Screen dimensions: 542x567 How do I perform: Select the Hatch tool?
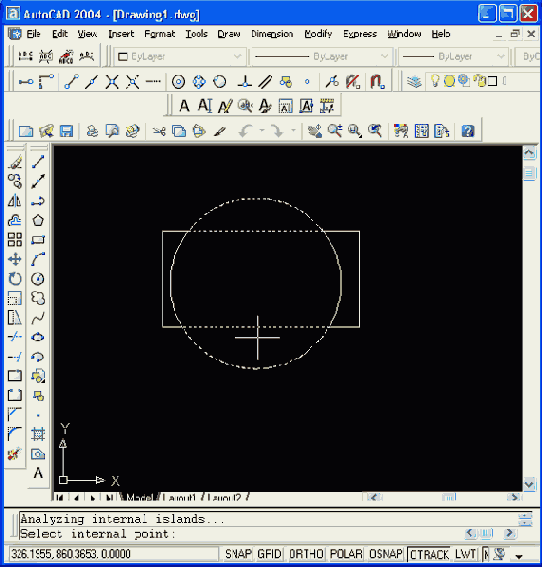click(38, 434)
